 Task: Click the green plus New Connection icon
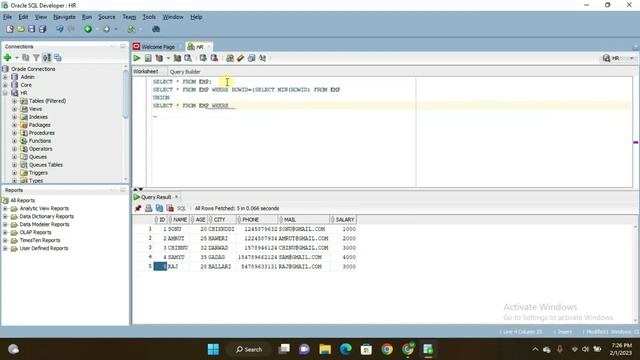pos(7,58)
